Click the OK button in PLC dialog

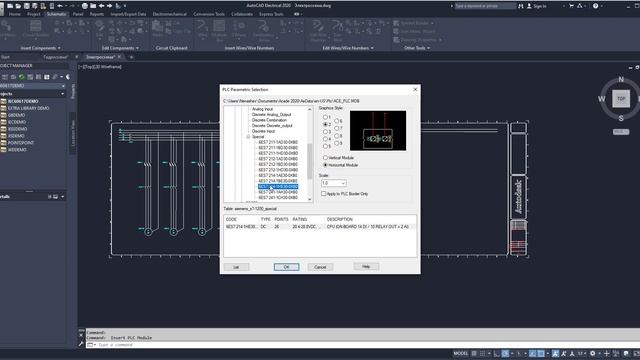287,267
